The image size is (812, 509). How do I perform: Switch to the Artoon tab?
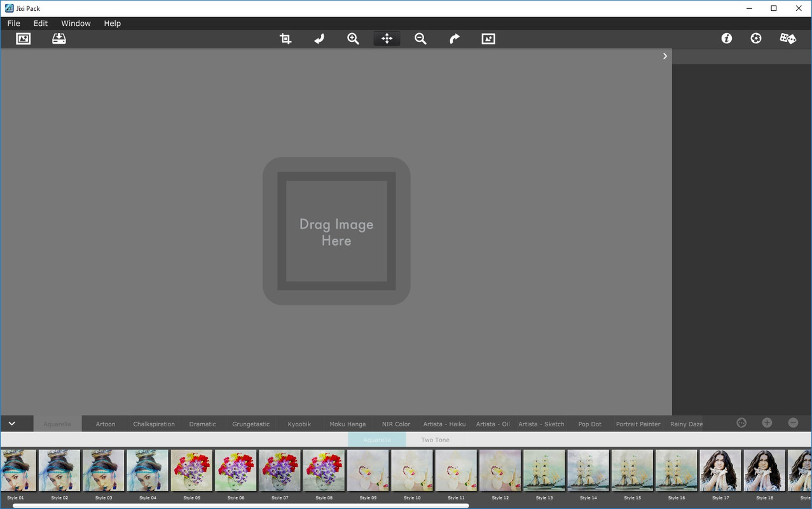[106, 424]
